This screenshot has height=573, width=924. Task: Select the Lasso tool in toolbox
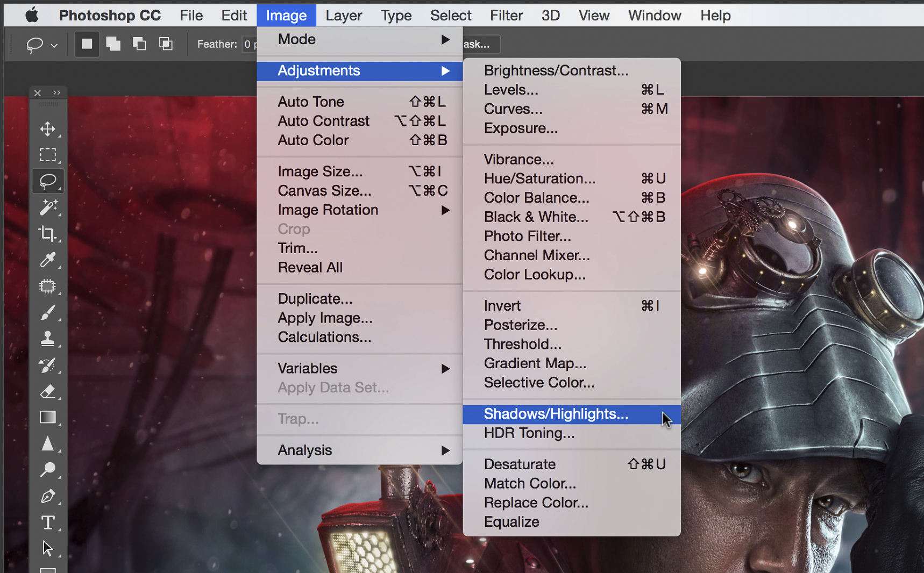click(48, 181)
